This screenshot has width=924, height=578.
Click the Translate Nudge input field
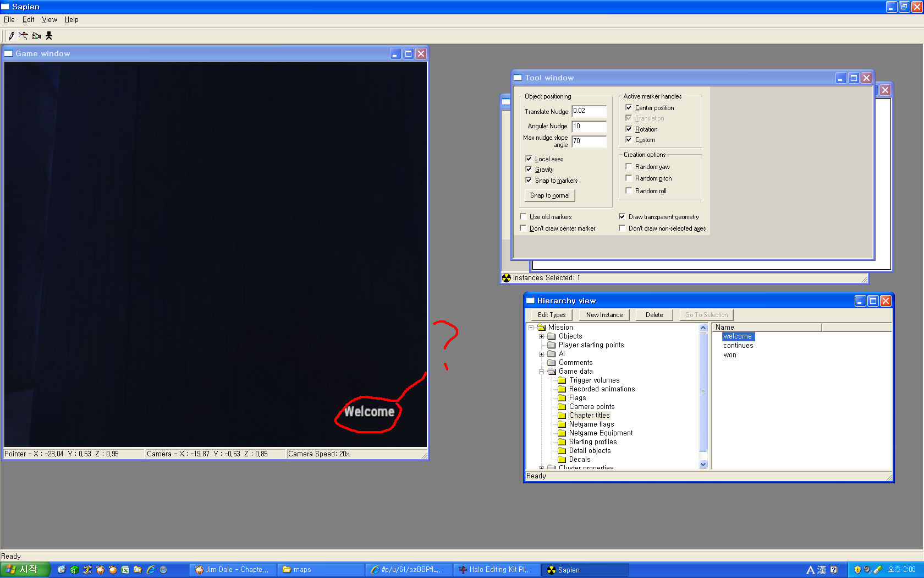click(x=589, y=111)
